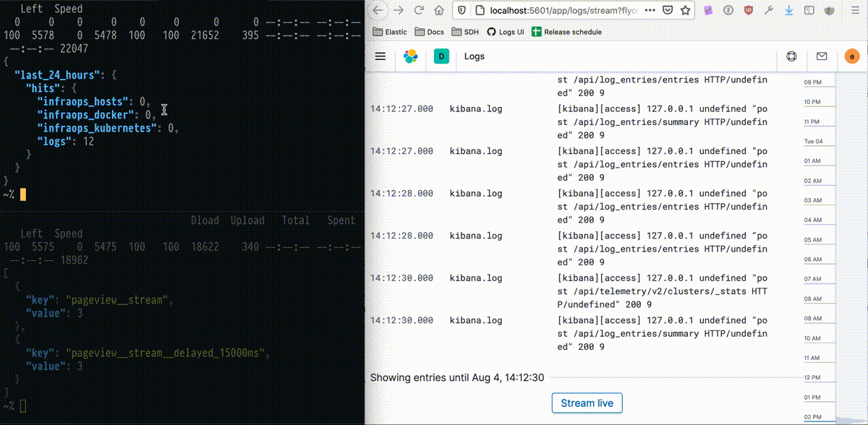
Task: Expand the URL overflow ellipsis
Action: click(x=650, y=10)
